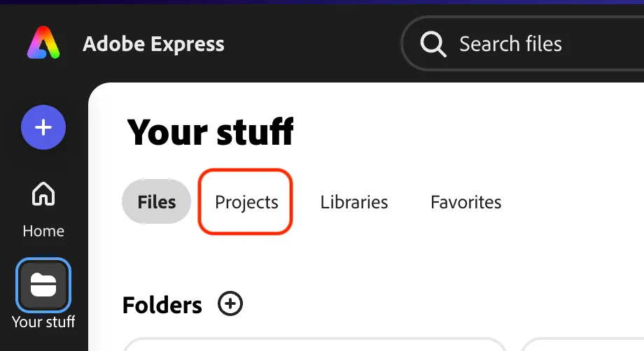Click into the Search files field

point(522,43)
